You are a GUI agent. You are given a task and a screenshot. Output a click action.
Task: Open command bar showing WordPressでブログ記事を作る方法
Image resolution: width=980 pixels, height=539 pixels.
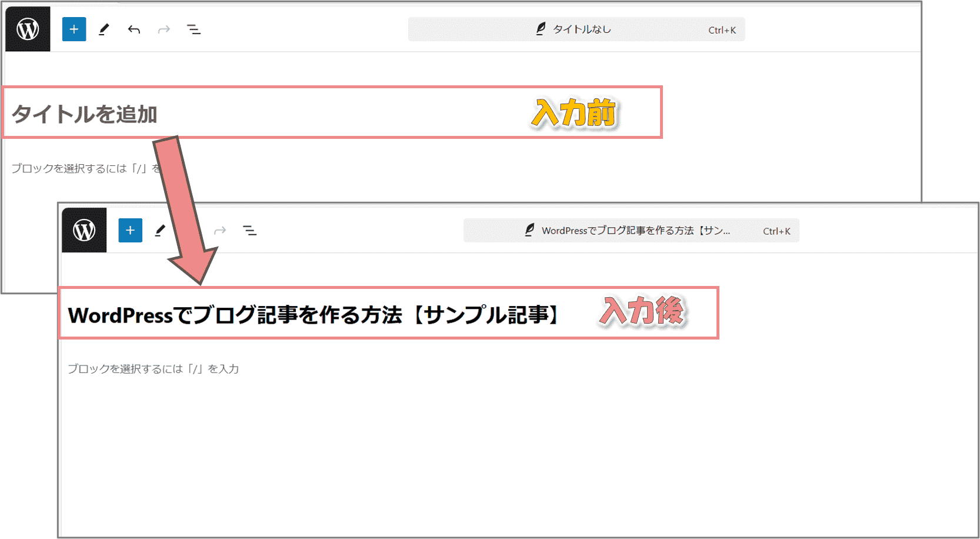[631, 231]
